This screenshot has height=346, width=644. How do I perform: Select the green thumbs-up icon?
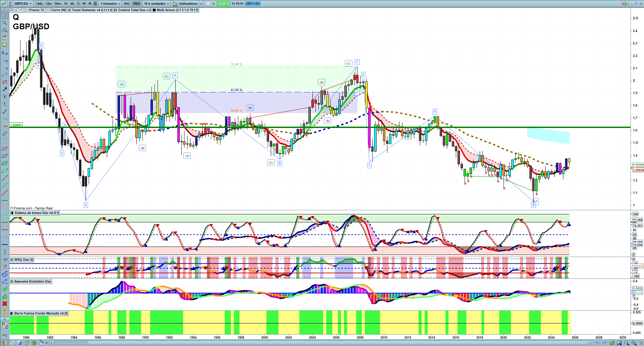[5, 296]
